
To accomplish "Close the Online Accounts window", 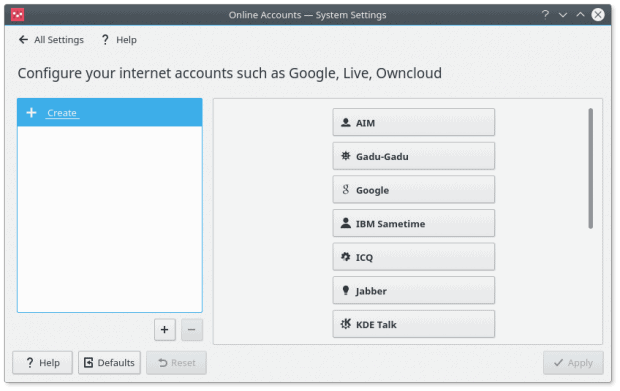I will coord(597,15).
